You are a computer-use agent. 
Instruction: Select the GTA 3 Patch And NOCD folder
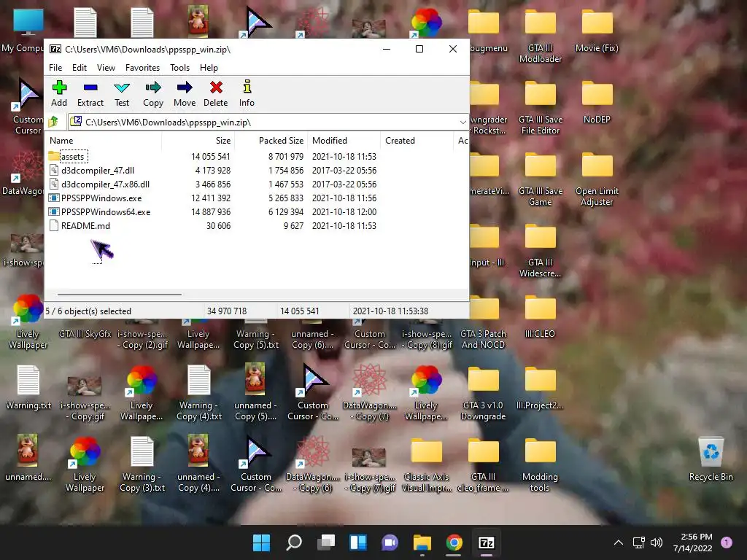[483, 322]
